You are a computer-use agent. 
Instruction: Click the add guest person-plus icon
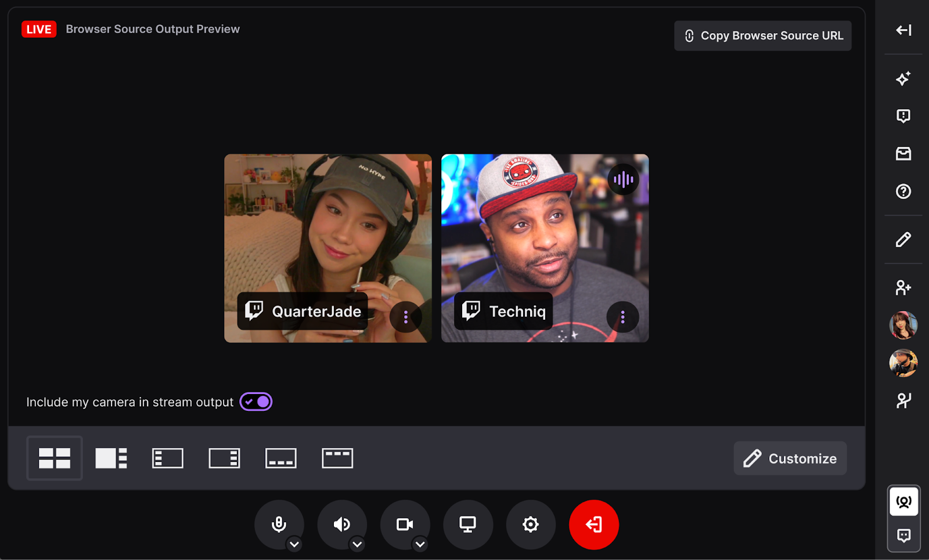(x=903, y=287)
